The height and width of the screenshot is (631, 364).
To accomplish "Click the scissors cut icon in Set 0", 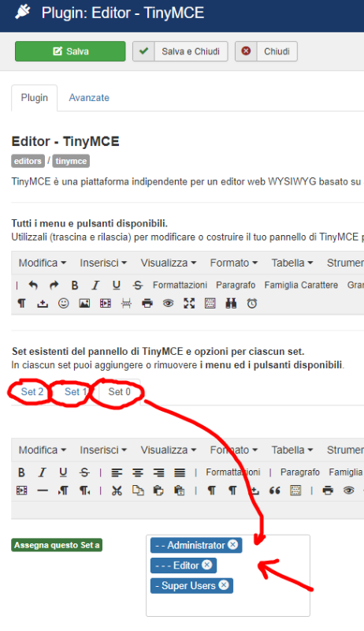I will pyautogui.click(x=117, y=491).
